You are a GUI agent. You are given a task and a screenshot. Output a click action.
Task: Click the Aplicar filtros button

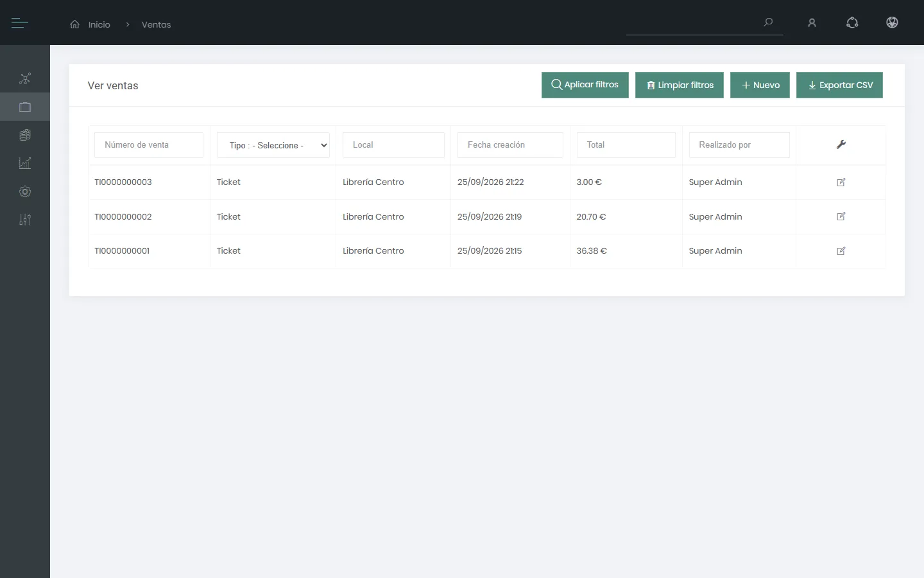[585, 85]
